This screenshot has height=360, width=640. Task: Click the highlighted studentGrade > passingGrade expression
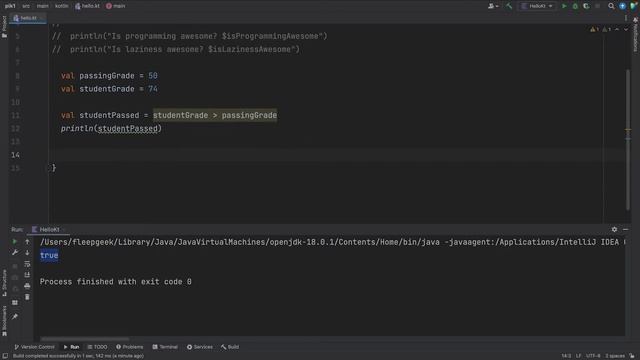click(215, 116)
